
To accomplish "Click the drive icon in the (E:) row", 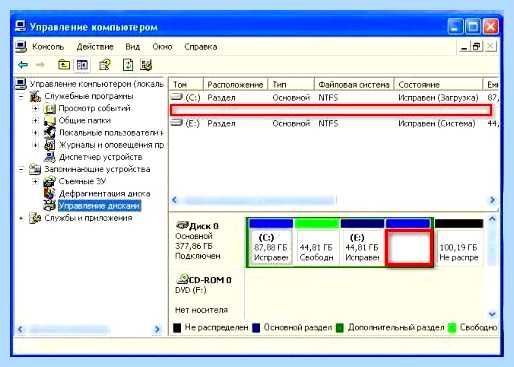I will point(177,123).
